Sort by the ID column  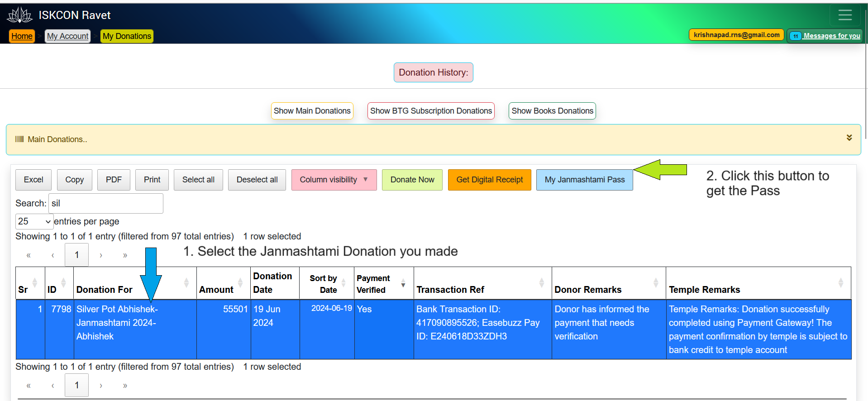coord(59,283)
